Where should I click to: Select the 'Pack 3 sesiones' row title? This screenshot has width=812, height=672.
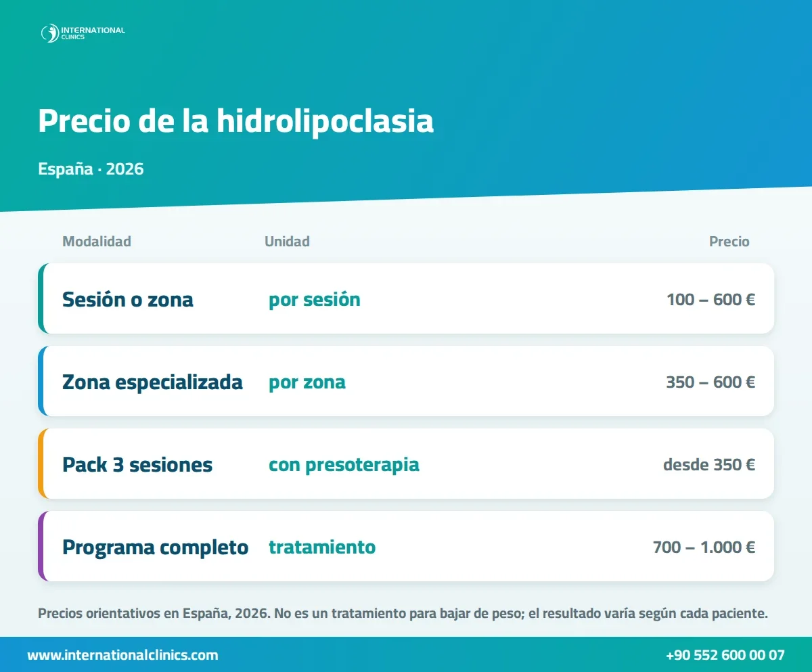click(x=137, y=465)
